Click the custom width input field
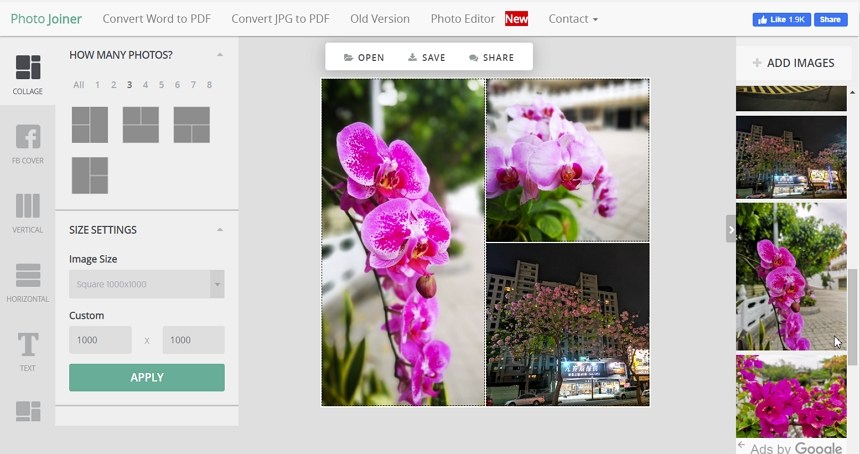Image resolution: width=860 pixels, height=454 pixels. tap(100, 340)
